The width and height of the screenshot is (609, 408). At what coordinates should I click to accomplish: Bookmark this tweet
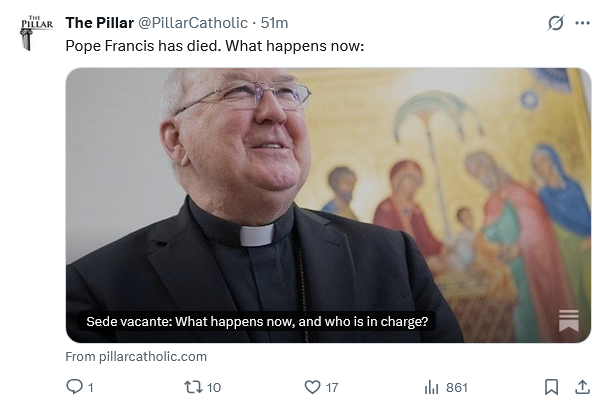pos(551,387)
